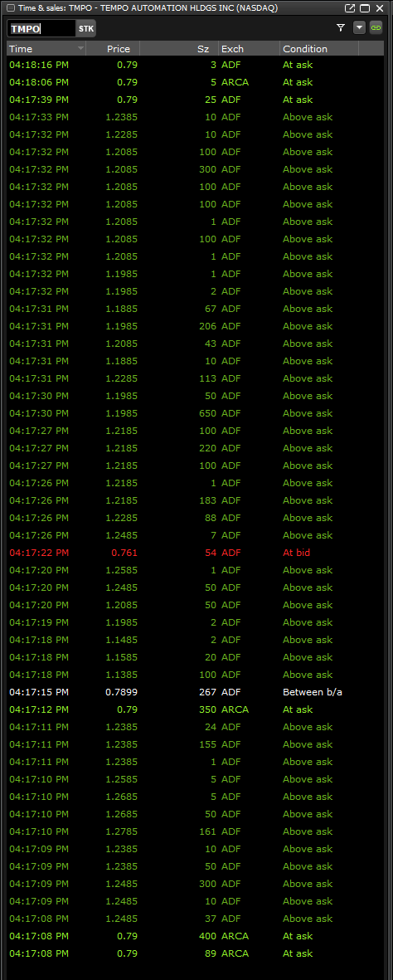Click the 650 size cell
The height and width of the screenshot is (980, 393).
click(206, 413)
